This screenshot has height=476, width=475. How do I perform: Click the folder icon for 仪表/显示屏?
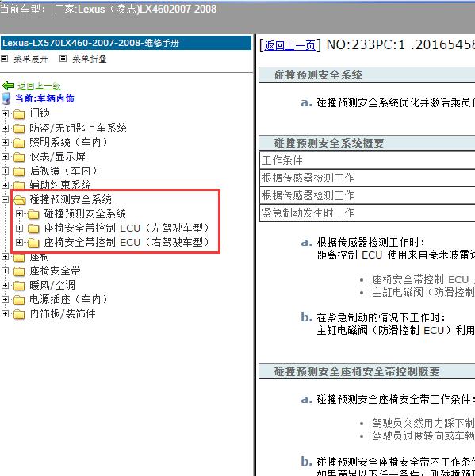(19, 157)
